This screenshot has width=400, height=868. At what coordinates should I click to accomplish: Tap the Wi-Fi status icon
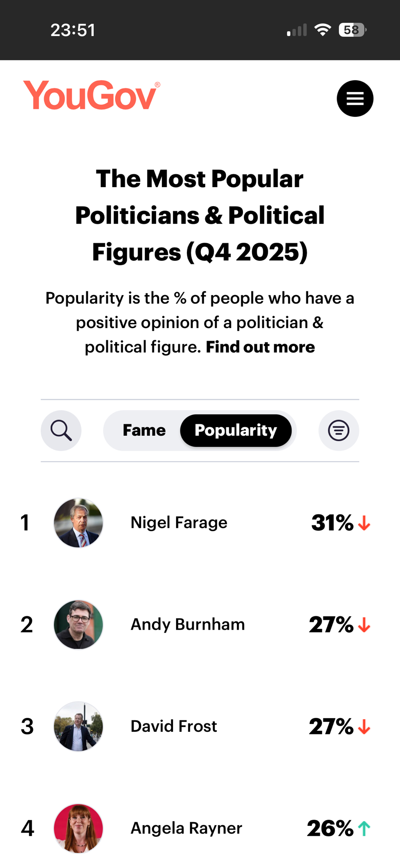pyautogui.click(x=322, y=30)
